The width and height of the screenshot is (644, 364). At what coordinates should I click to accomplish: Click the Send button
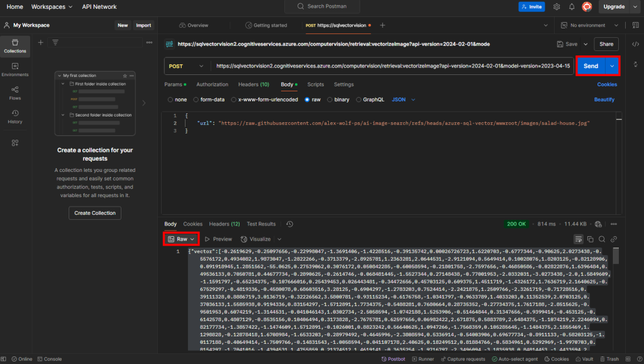591,66
